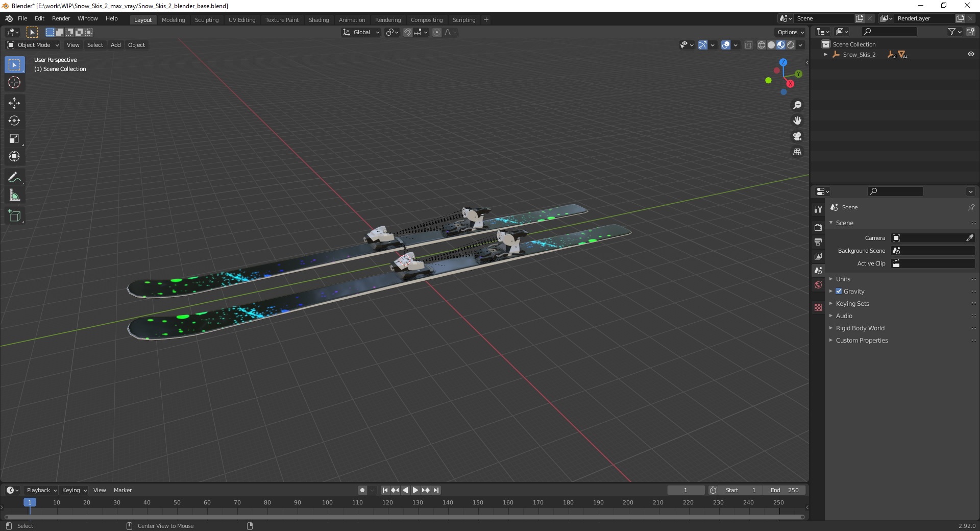The width and height of the screenshot is (980, 531).
Task: Select the Scale tool
Action: [14, 138]
